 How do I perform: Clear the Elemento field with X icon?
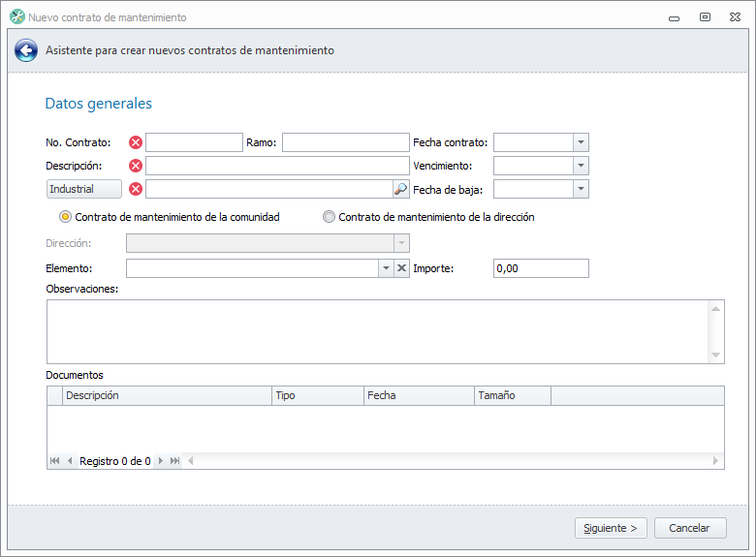tap(401, 268)
